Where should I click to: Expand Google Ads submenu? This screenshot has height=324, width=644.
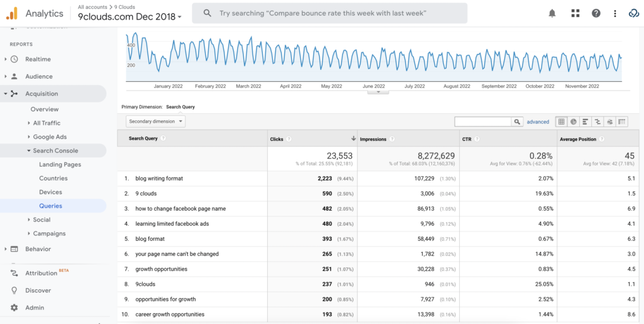[x=29, y=137]
